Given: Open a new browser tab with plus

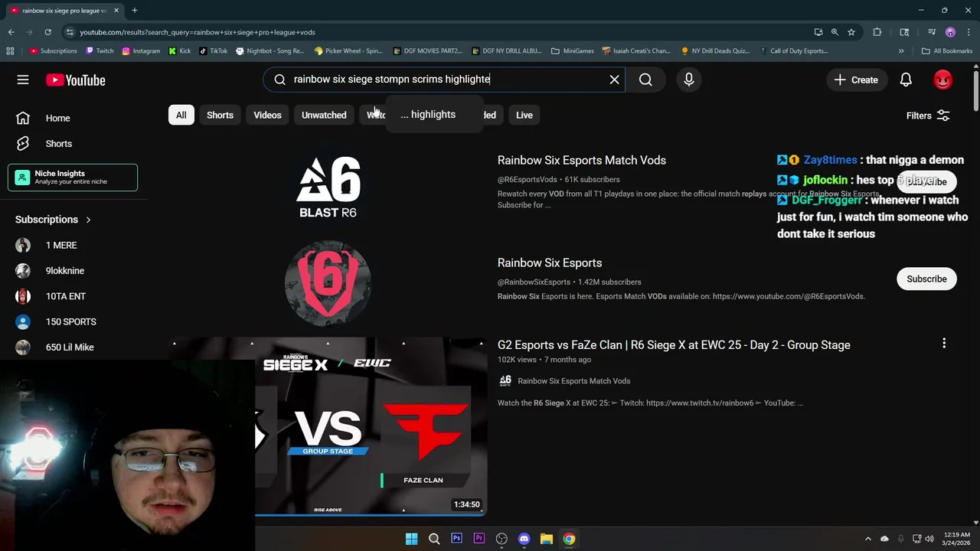Looking at the screenshot, I should click(134, 11).
